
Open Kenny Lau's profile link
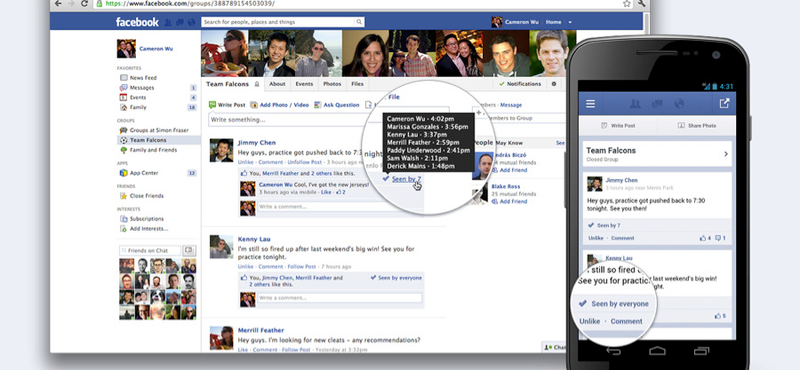coord(254,239)
